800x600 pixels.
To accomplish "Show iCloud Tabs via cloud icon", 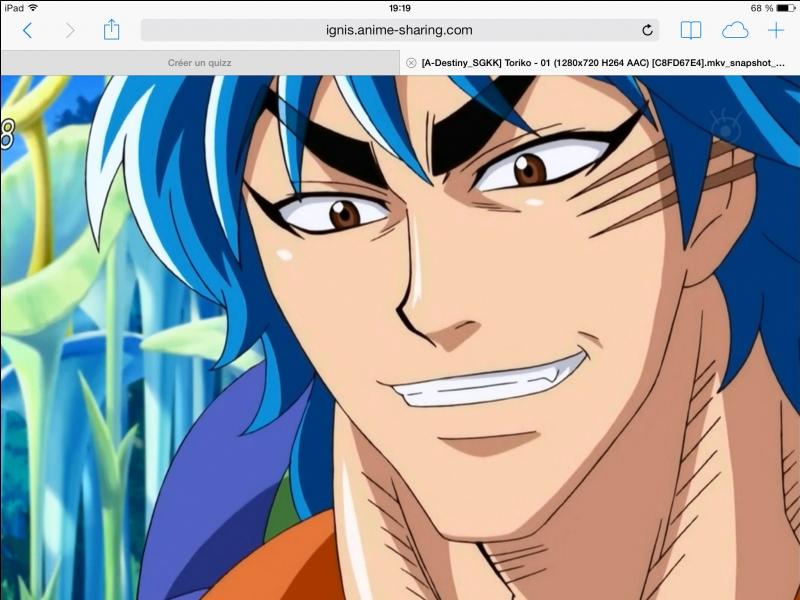I will tap(735, 31).
